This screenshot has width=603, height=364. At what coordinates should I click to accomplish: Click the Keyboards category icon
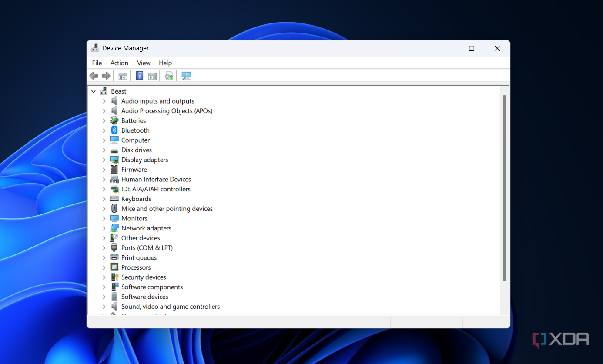tap(114, 199)
